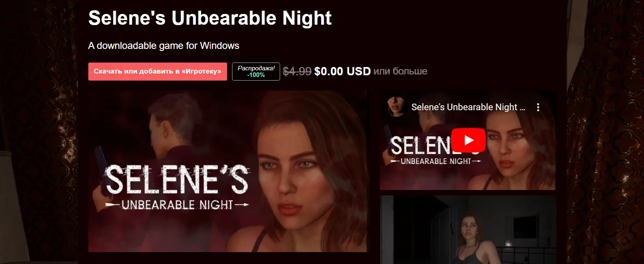Click the Распродажа! sale badge
Image resolution: width=644 pixels, height=264 pixels.
coord(256,72)
